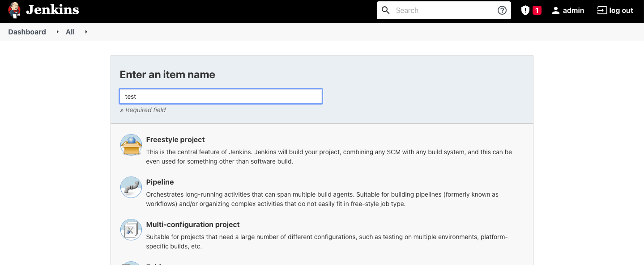Click the Pipeline title link
The width and height of the screenshot is (644, 265).
pos(160,182)
